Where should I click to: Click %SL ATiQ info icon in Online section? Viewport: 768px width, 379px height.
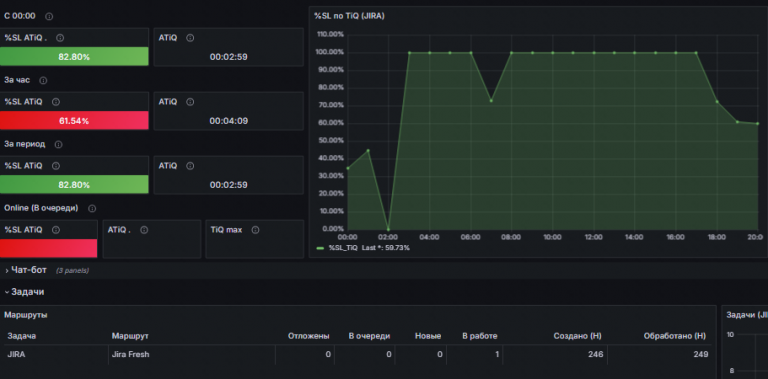[x=56, y=230]
